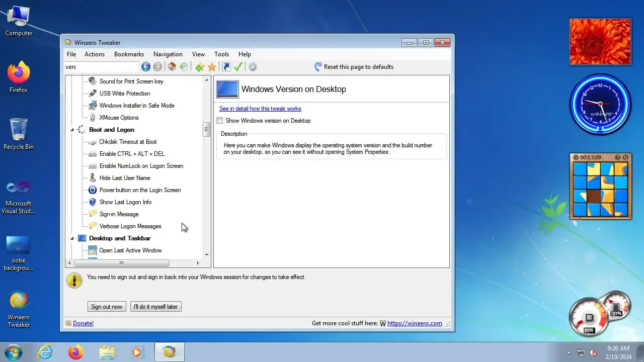Select Enable NumLock on Logon Screen
Screen dimensions: 644x362
tap(141, 166)
